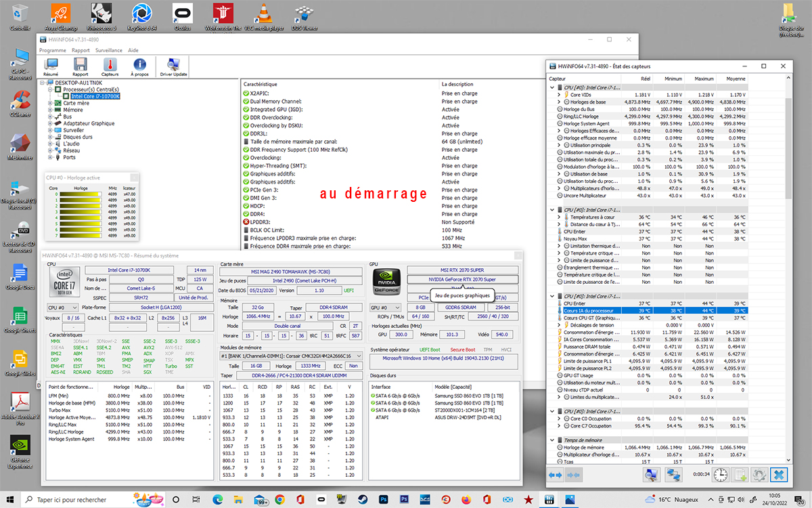Click grey collapse-arrows button in sensors window
This screenshot has height=508, width=812.
tap(574, 475)
